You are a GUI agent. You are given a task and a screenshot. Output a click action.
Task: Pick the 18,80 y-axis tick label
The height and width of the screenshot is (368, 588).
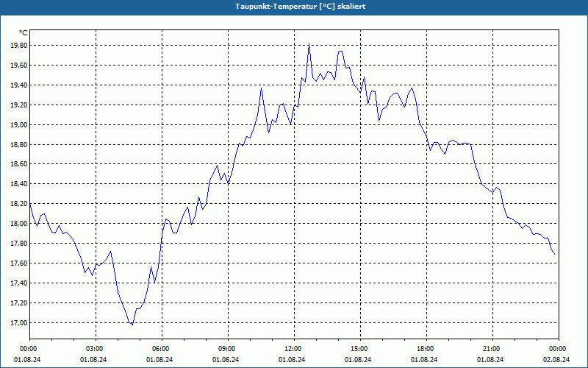(x=19, y=144)
